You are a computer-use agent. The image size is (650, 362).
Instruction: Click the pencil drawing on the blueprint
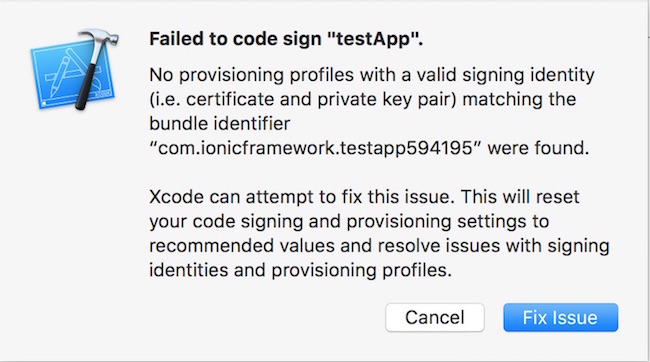59,77
